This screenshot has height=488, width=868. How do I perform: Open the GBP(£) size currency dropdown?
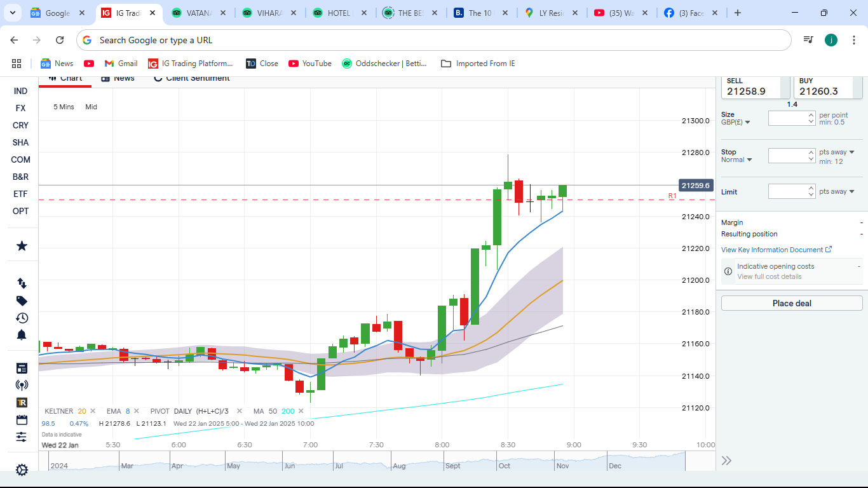point(736,122)
